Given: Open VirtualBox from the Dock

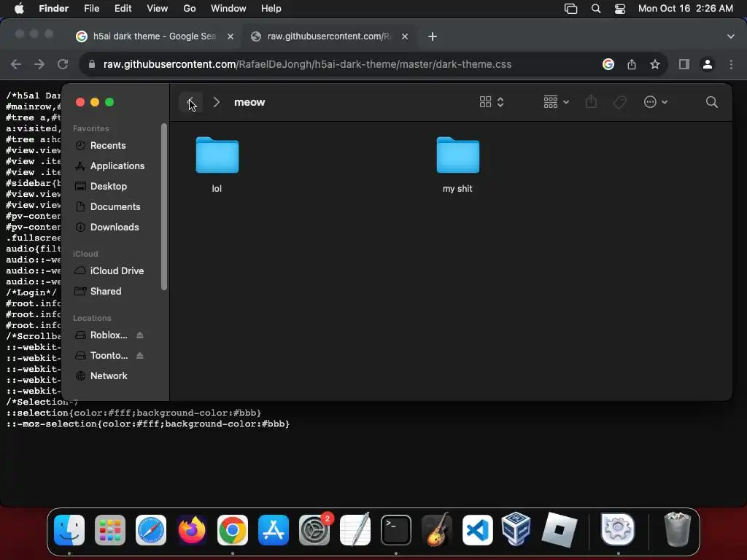Looking at the screenshot, I should (516, 529).
